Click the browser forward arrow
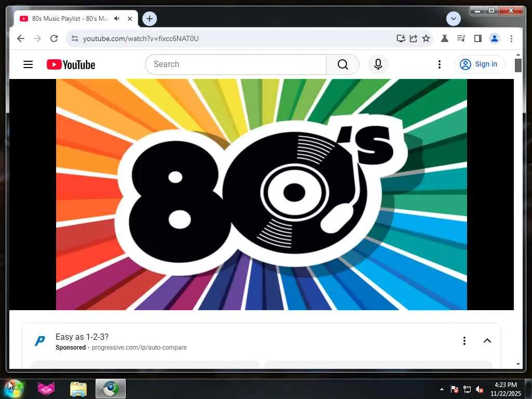 [37, 38]
